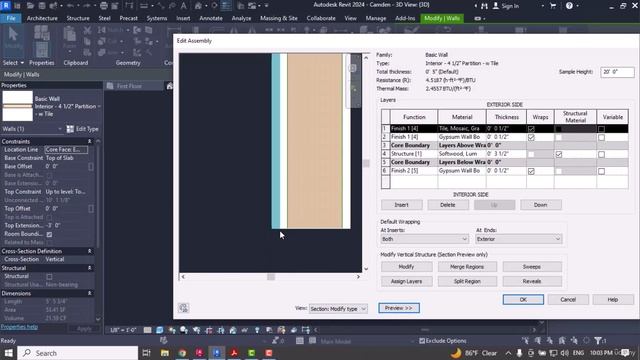Click Open folder icon in quick access toolbar
The height and width of the screenshot is (360, 640).
pos(30,6)
